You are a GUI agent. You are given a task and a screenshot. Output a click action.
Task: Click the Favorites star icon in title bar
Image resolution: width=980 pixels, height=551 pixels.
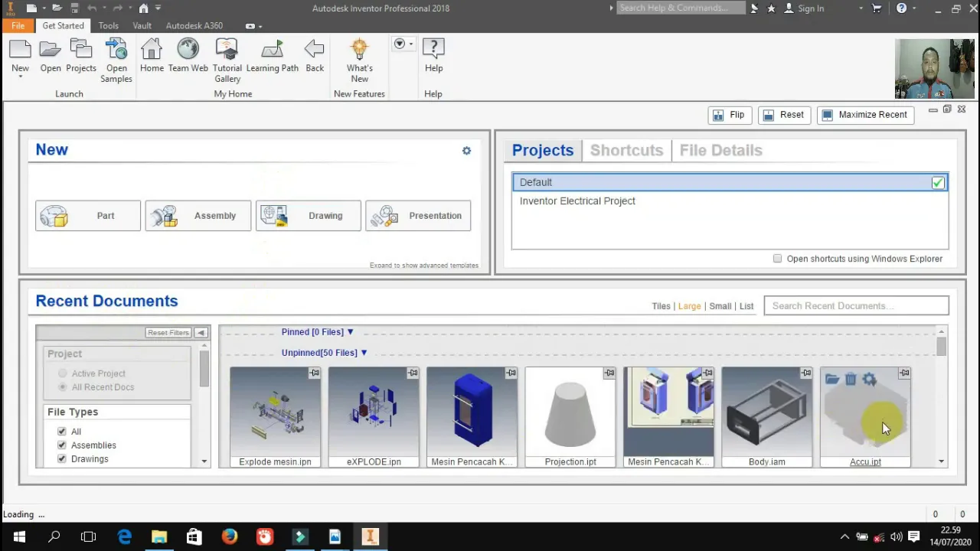click(x=771, y=8)
